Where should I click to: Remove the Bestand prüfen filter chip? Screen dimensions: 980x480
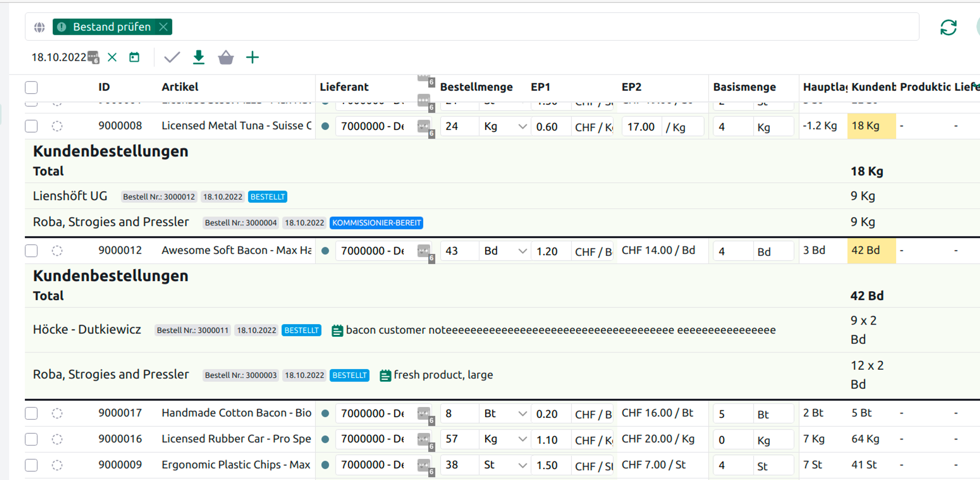[x=164, y=27]
